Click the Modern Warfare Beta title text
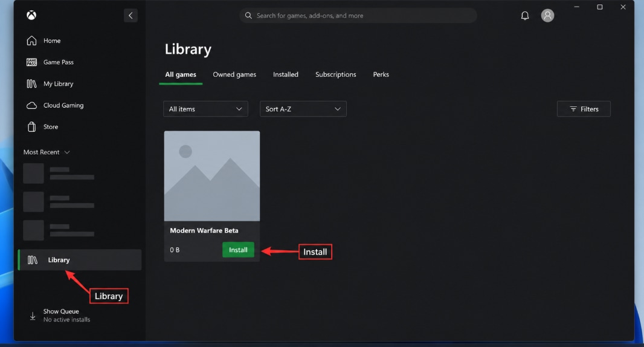The image size is (644, 347). coord(204,231)
